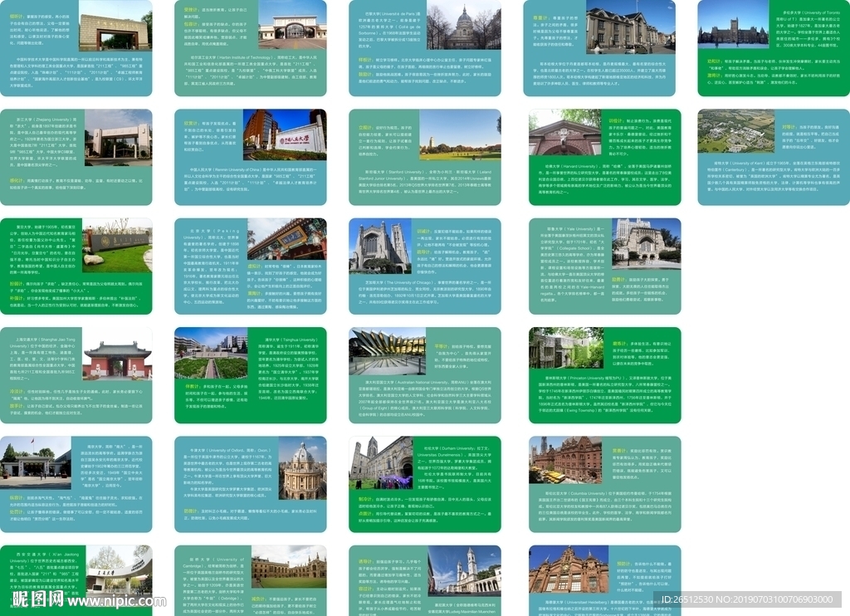Click the Universität Heidelberg building photo
850x616 pixels.
tap(568, 570)
